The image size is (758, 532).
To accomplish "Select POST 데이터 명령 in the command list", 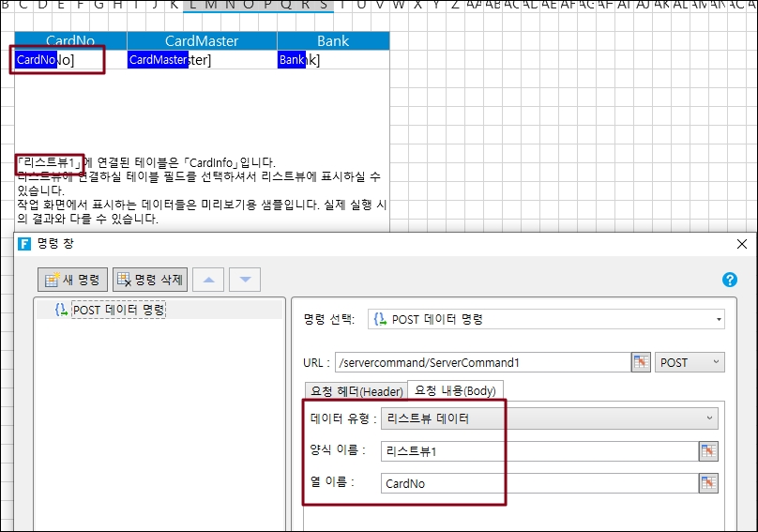I will click(117, 310).
